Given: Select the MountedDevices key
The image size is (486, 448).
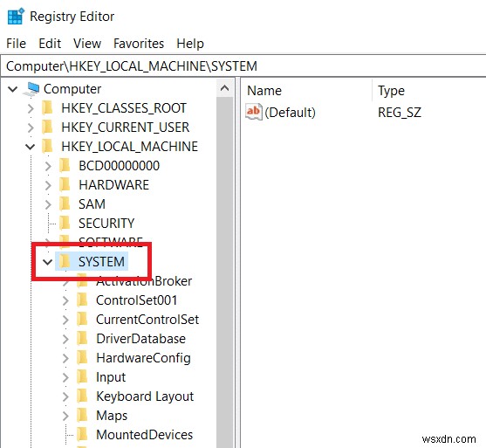Looking at the screenshot, I should [x=144, y=436].
